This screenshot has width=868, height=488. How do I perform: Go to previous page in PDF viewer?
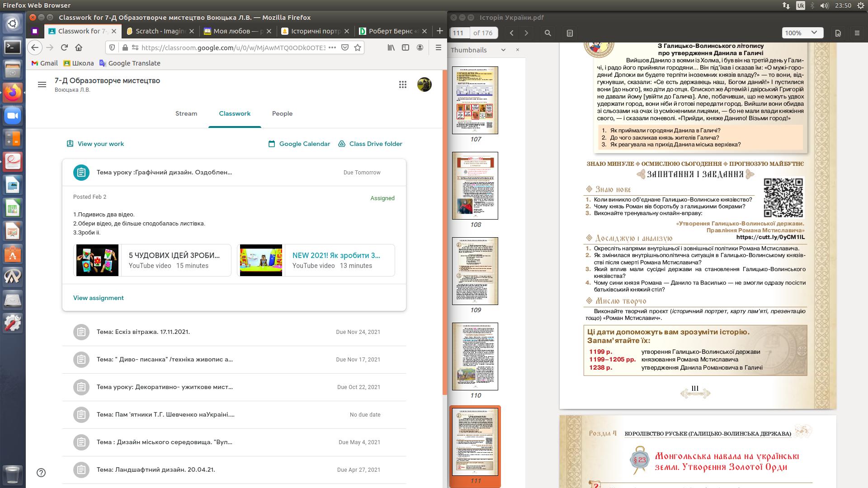512,33
